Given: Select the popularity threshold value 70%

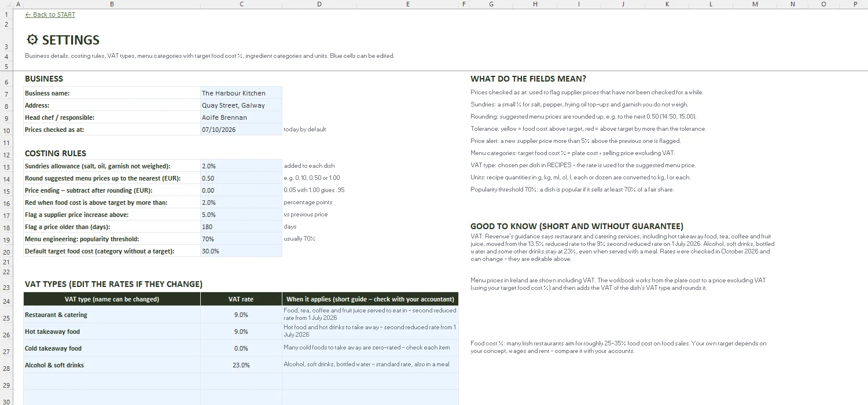Looking at the screenshot, I should click(241, 239).
